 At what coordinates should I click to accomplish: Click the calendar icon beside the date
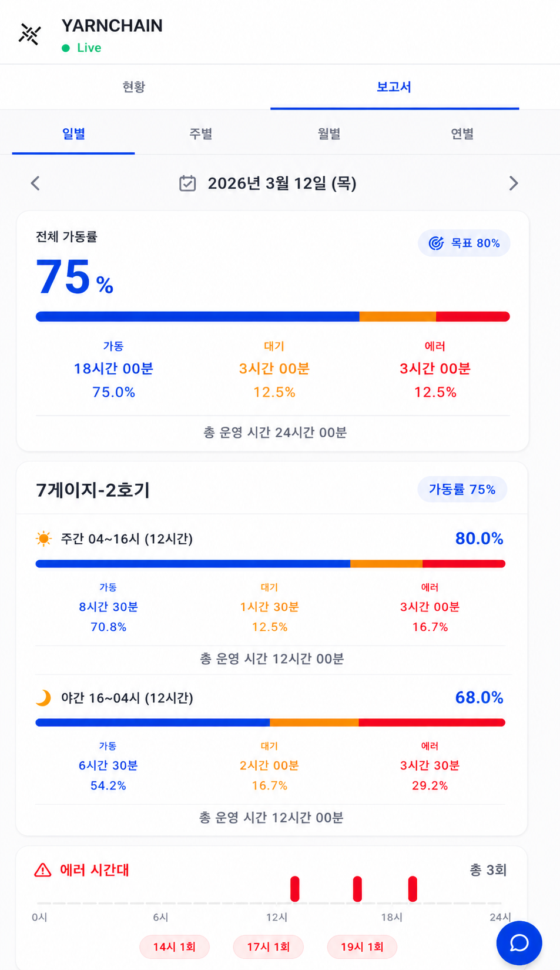click(187, 183)
